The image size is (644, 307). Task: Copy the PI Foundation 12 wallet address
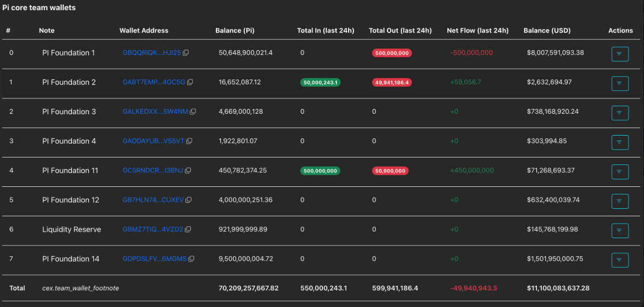[x=188, y=200]
